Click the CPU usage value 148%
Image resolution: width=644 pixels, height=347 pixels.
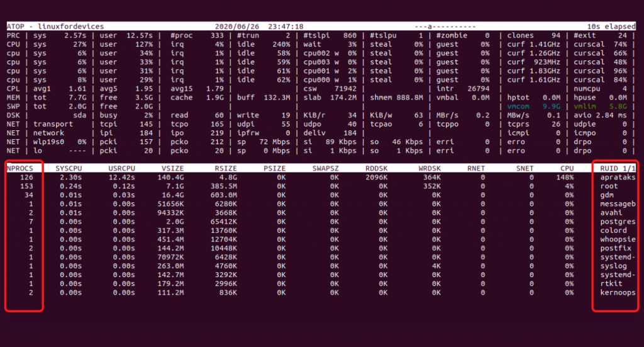click(x=565, y=178)
